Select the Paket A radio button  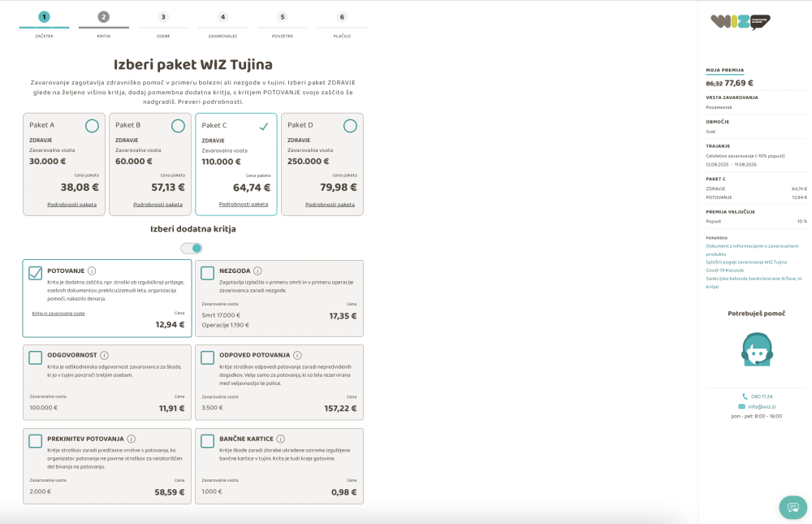pyautogui.click(x=93, y=126)
